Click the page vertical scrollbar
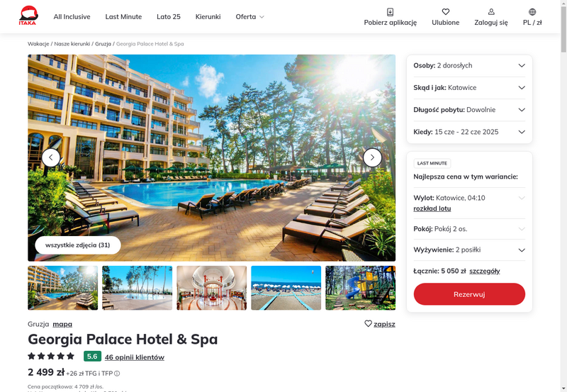The height and width of the screenshot is (392, 567). (563, 196)
